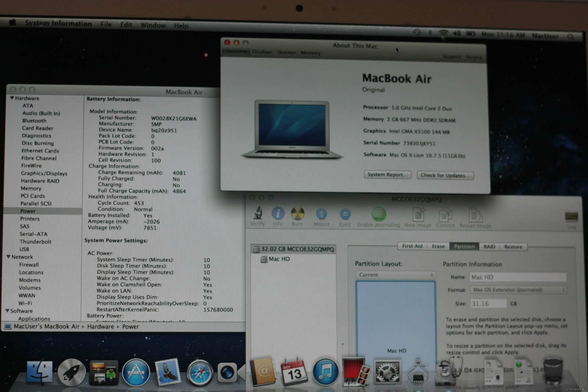This screenshot has width=588, height=392.
Task: Launch iTunes from the Dock
Action: [x=325, y=372]
